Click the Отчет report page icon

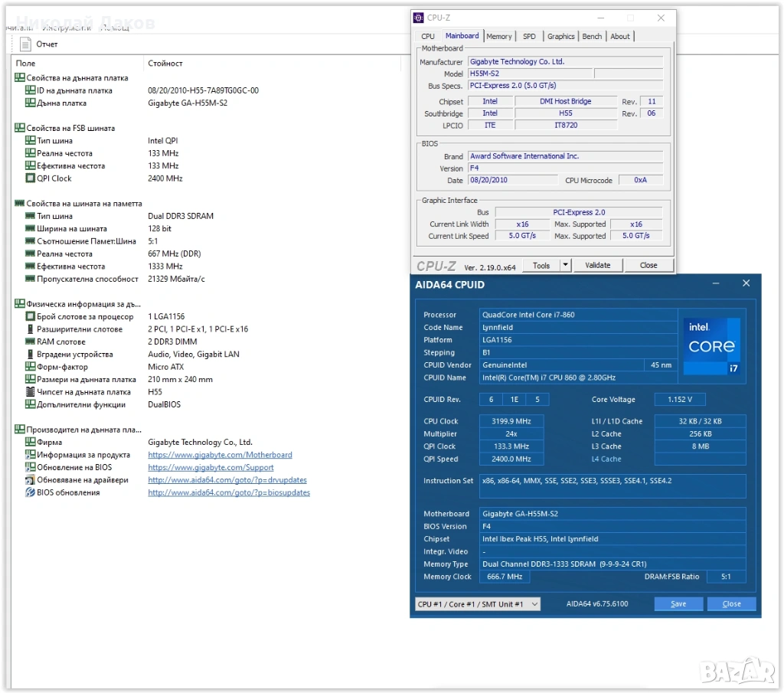tap(25, 44)
